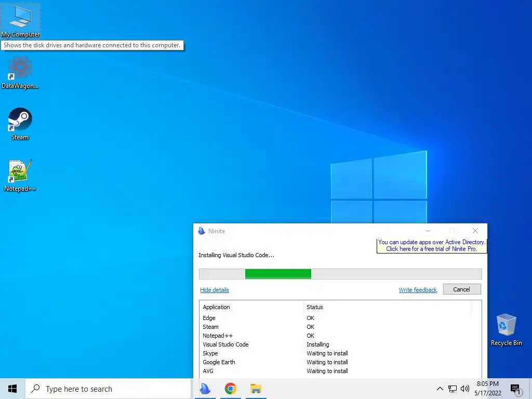The width and height of the screenshot is (532, 399).
Task: Click 'Installing Visual Studio Code...' status text
Action: (236, 255)
